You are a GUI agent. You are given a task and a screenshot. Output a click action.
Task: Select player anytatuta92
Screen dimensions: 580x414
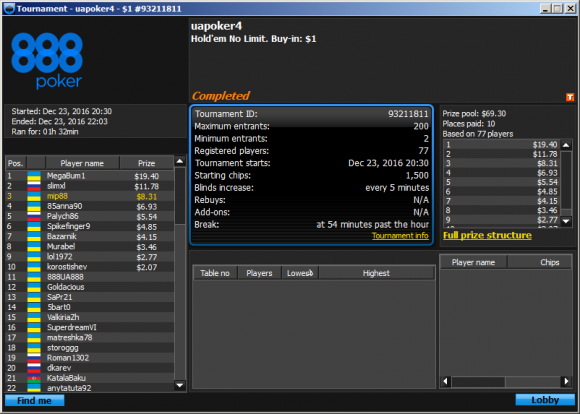click(90, 388)
